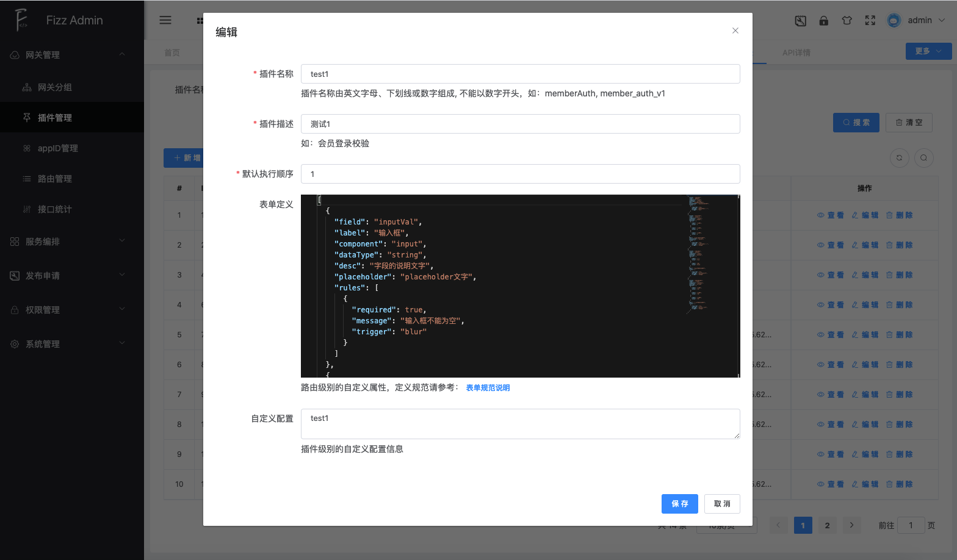957x560 pixels.
Task: Click the hamburger menu collapse icon
Action: click(165, 20)
